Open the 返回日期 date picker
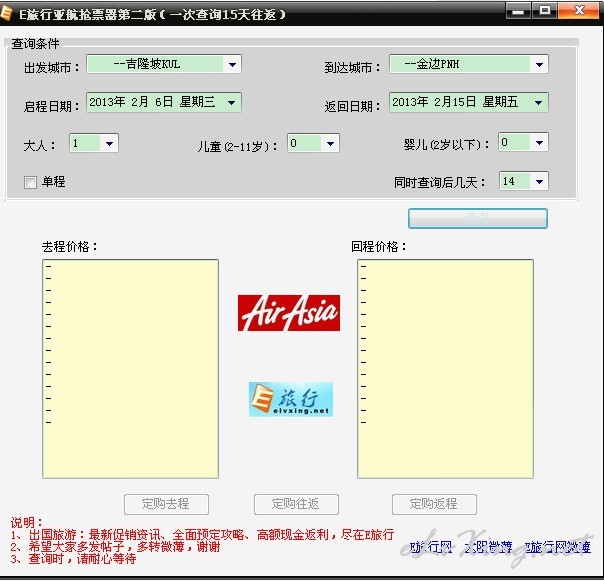The height and width of the screenshot is (581, 604). click(469, 102)
